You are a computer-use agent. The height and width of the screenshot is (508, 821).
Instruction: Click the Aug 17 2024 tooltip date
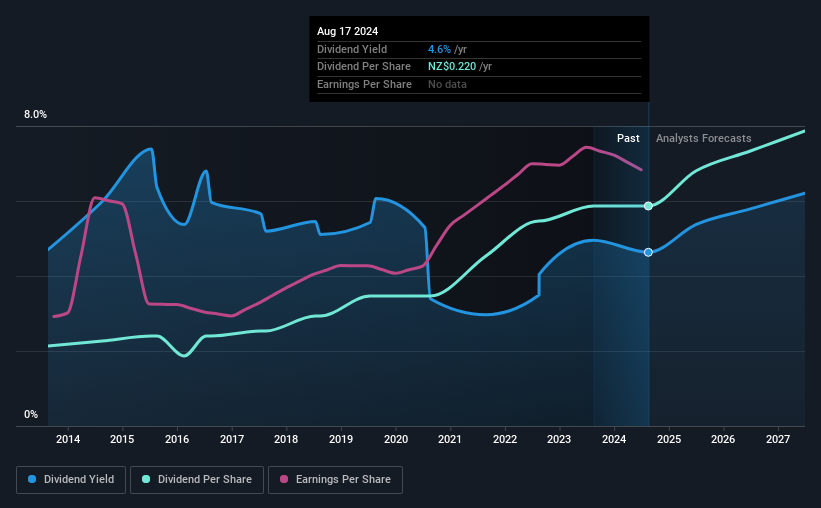tap(347, 31)
